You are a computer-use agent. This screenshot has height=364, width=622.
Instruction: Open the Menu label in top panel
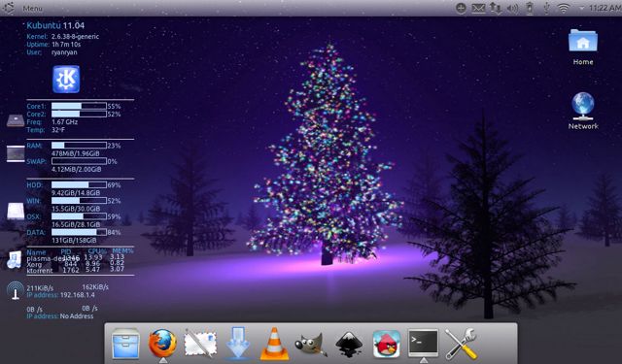click(x=32, y=8)
